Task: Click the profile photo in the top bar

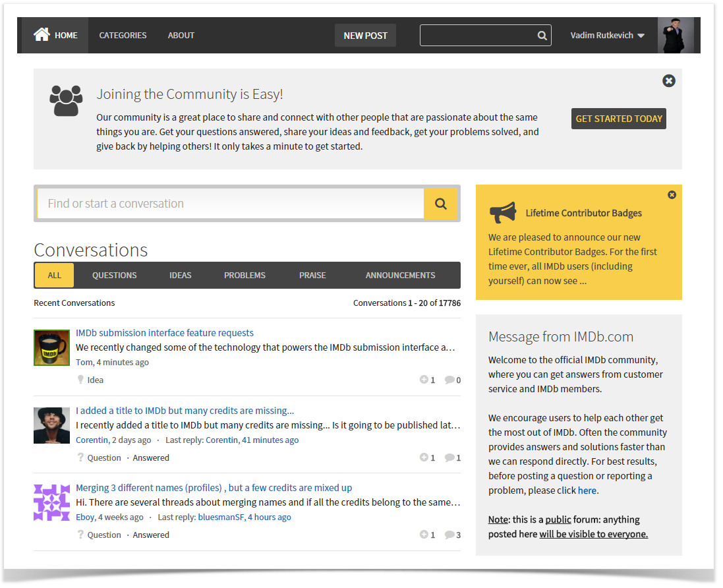Action: point(676,36)
